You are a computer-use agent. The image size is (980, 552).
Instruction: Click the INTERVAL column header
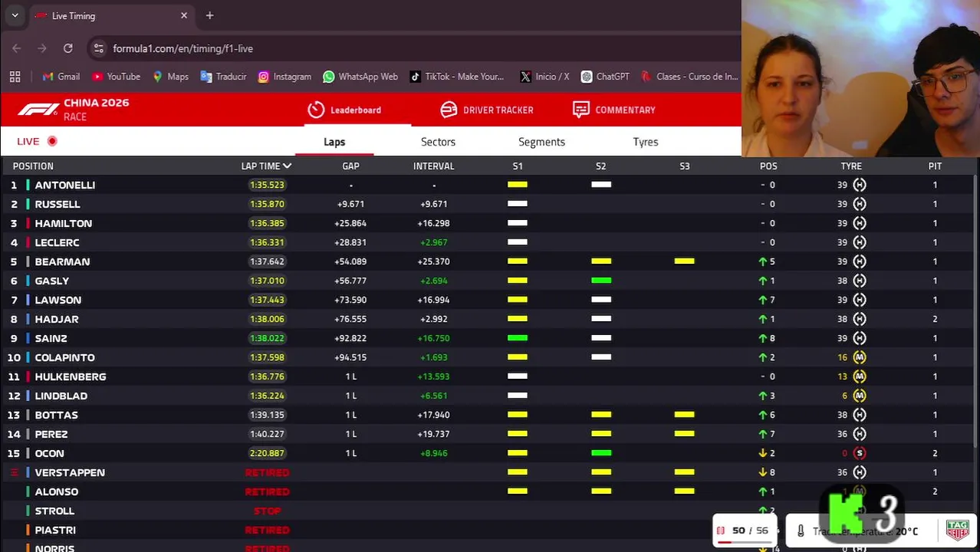point(434,166)
